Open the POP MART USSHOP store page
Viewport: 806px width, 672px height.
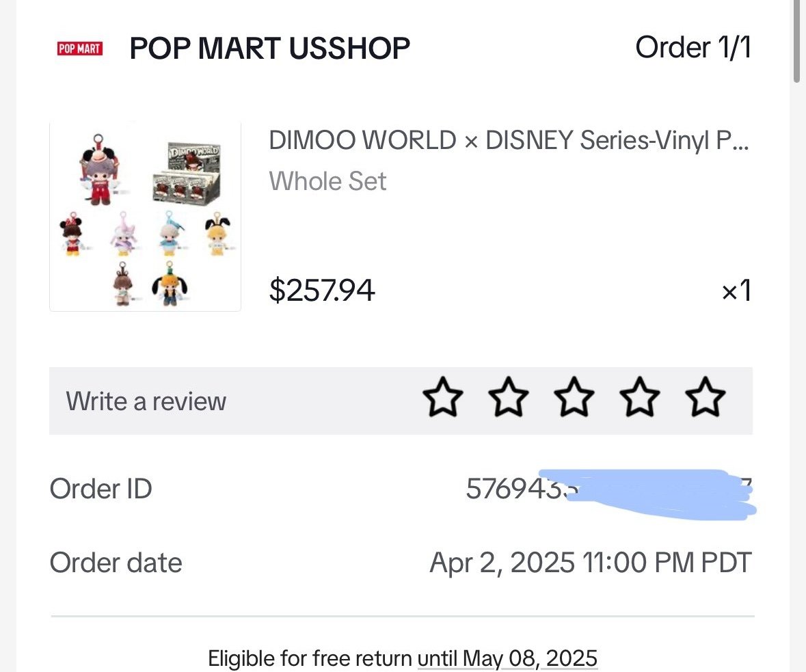270,49
